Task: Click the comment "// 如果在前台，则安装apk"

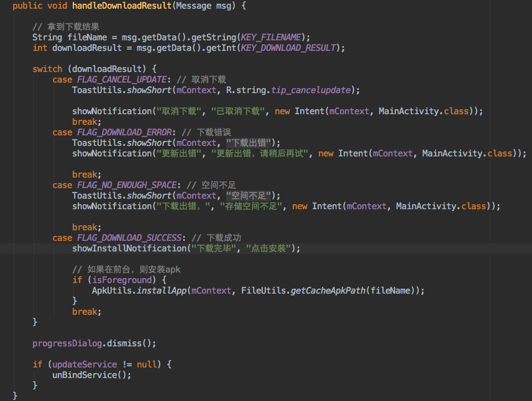Action: (126, 269)
